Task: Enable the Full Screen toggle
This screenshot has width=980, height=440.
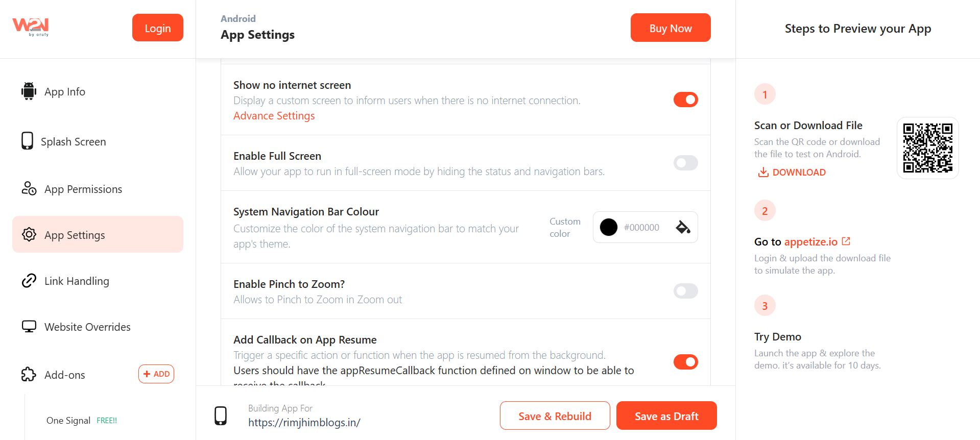Action: pos(685,163)
